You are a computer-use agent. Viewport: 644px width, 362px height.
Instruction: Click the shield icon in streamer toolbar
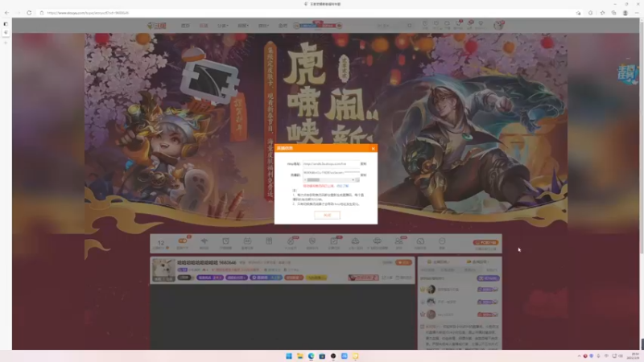tap(312, 241)
